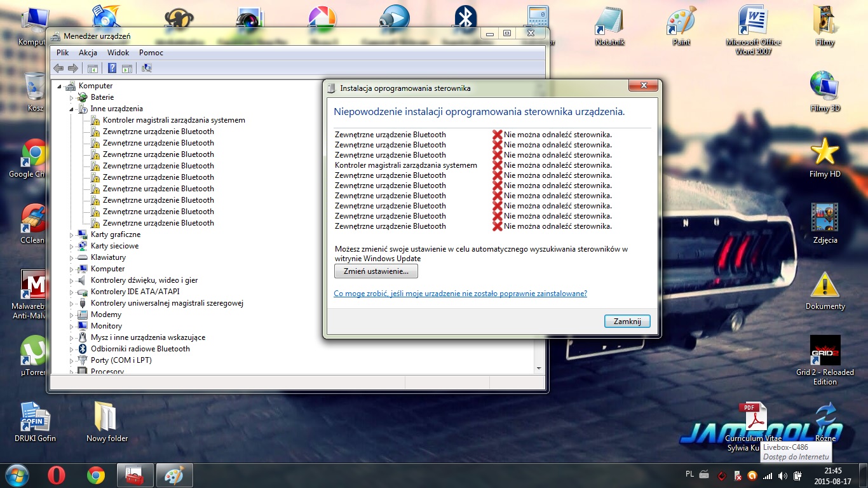
Task: Expand Odbiorniki radiowe Bluetooth category
Action: pos(72,349)
